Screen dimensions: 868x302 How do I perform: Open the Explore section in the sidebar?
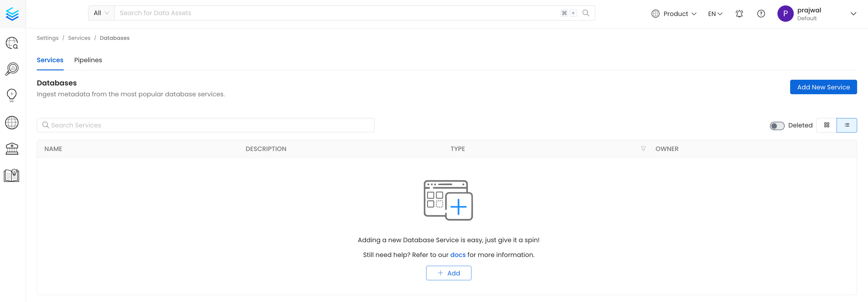coord(12,43)
